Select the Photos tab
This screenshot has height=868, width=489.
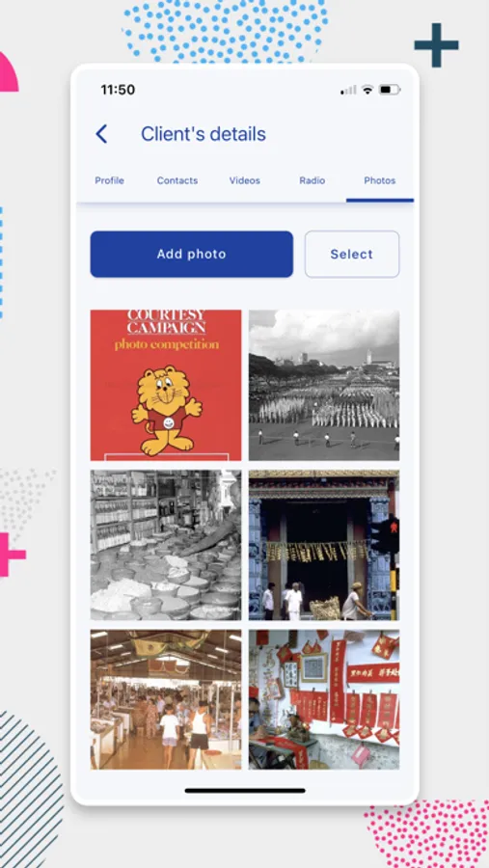380,180
